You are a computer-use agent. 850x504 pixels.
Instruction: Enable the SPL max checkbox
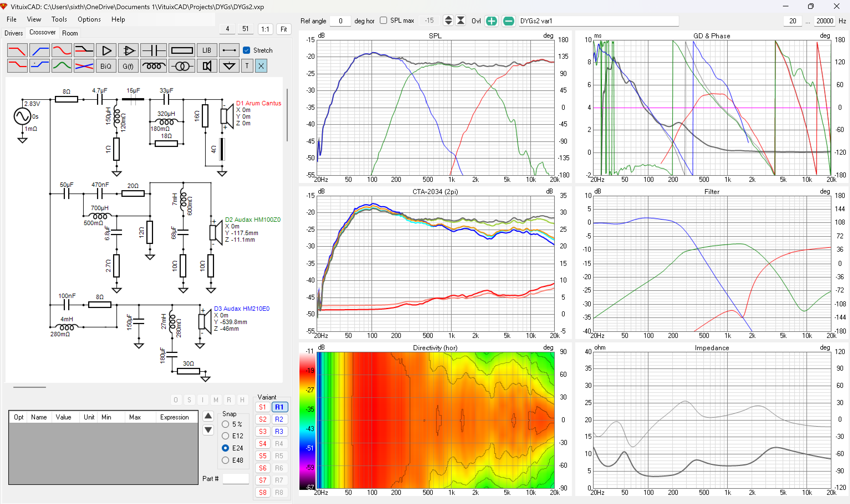pos(383,21)
